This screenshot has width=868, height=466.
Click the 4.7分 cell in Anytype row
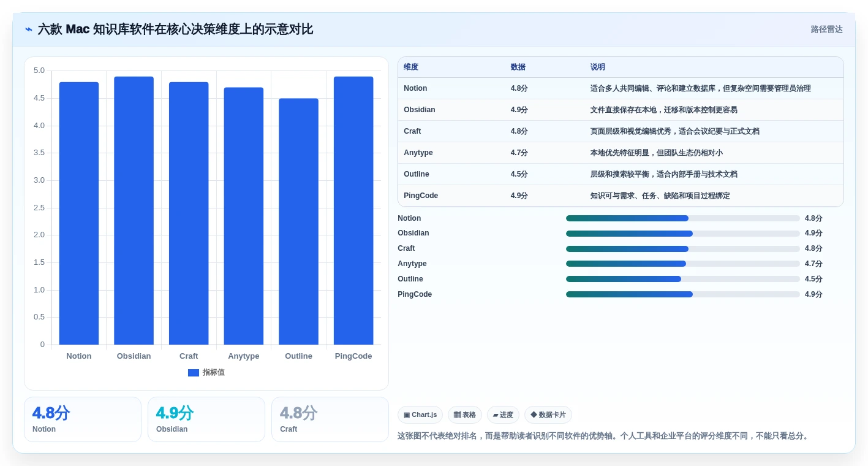pos(519,153)
